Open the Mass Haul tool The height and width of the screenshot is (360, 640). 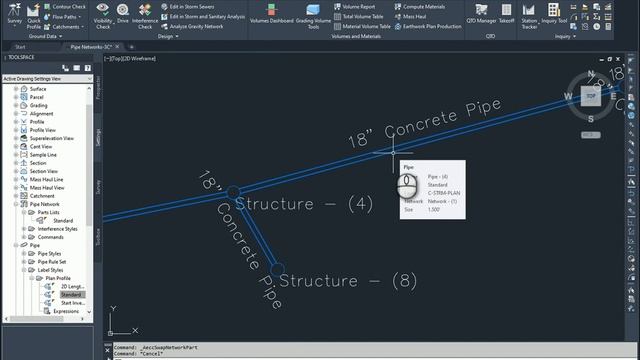point(411,17)
